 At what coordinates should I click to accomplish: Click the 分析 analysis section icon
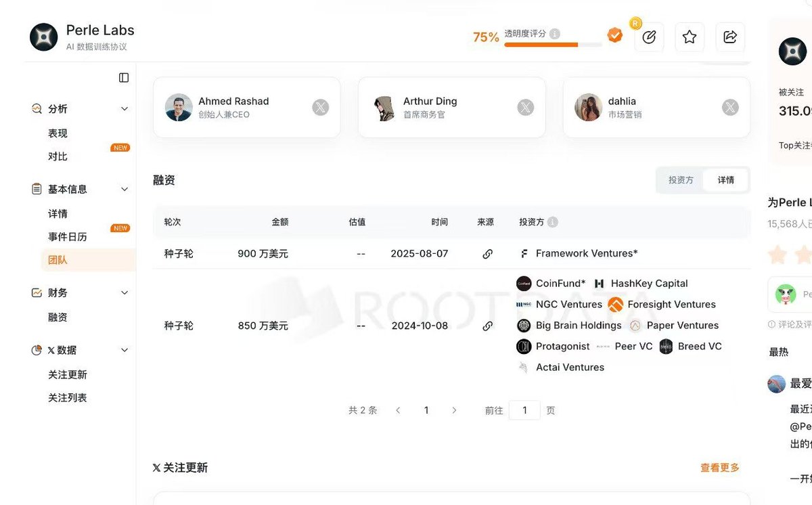coord(37,108)
